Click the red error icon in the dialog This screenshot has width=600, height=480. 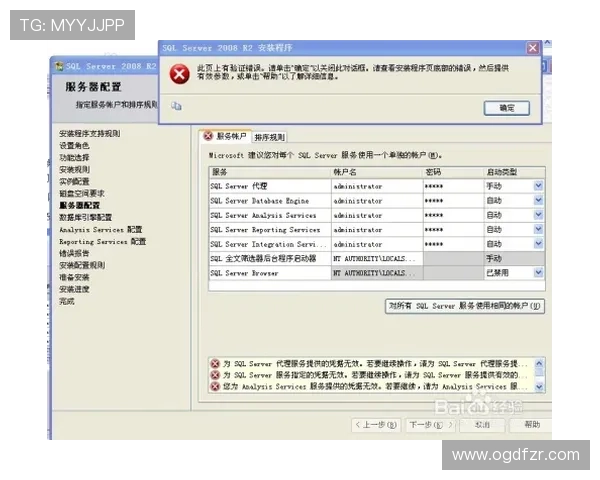[179, 74]
